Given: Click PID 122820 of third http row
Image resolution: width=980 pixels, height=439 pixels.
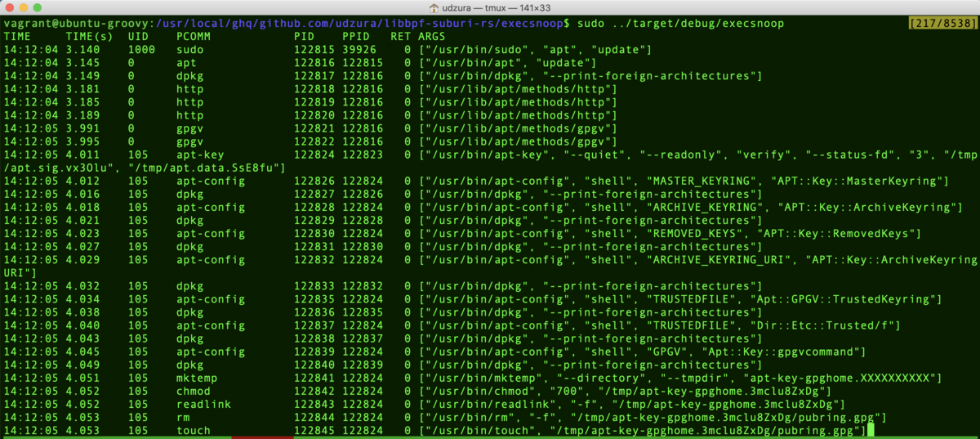Looking at the screenshot, I should [314, 115].
